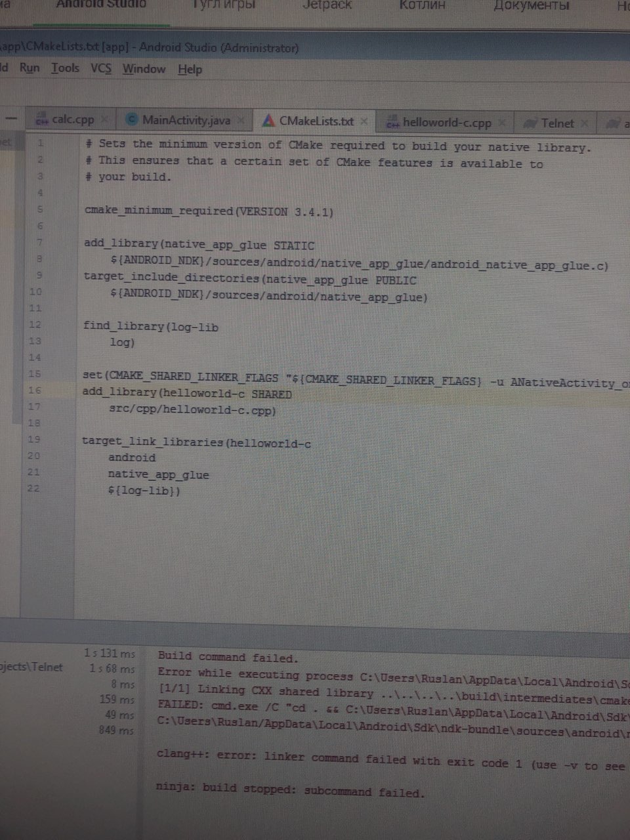The width and height of the screenshot is (630, 840).
Task: Click 'ninja: build stopped: subcommand failed.' line
Action: click(290, 789)
